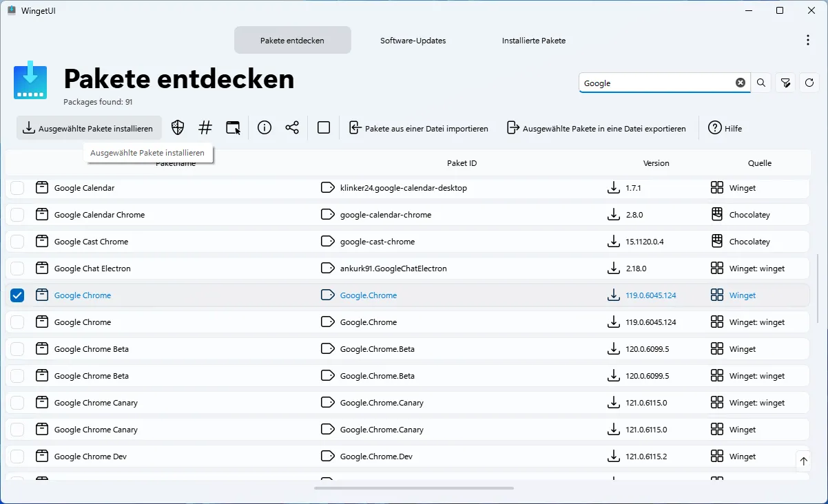Click the reload packages icon
The width and height of the screenshot is (828, 504).
click(x=809, y=83)
